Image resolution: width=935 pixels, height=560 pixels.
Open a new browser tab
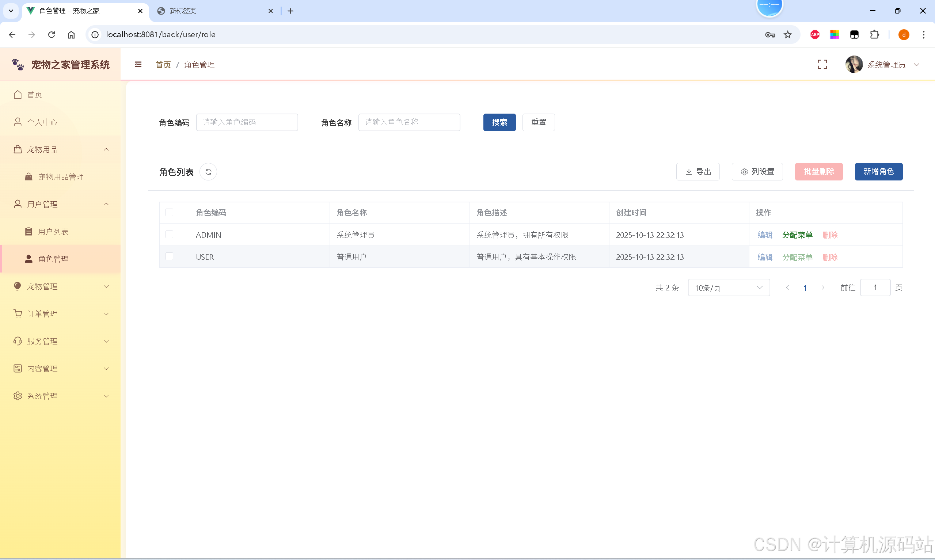(x=290, y=11)
